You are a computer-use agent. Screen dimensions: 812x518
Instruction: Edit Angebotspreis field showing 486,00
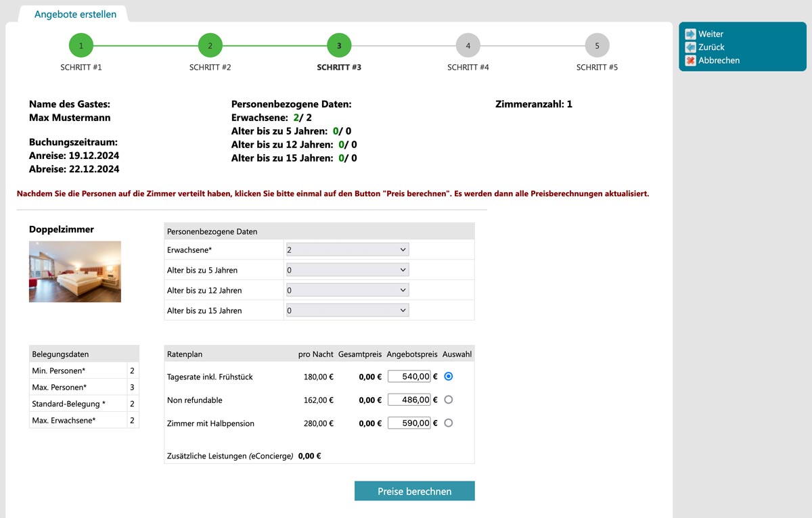[x=409, y=400]
